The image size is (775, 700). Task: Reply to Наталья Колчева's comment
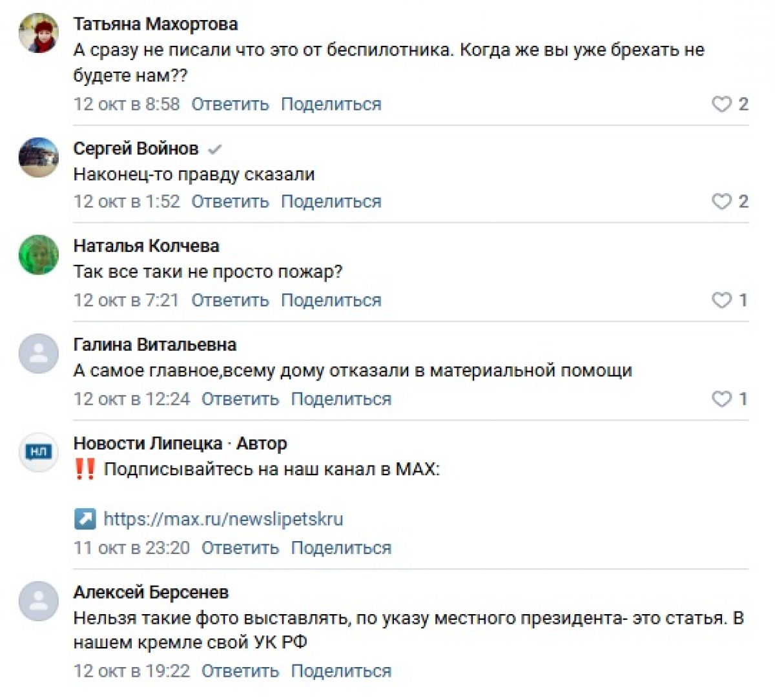tap(230, 300)
